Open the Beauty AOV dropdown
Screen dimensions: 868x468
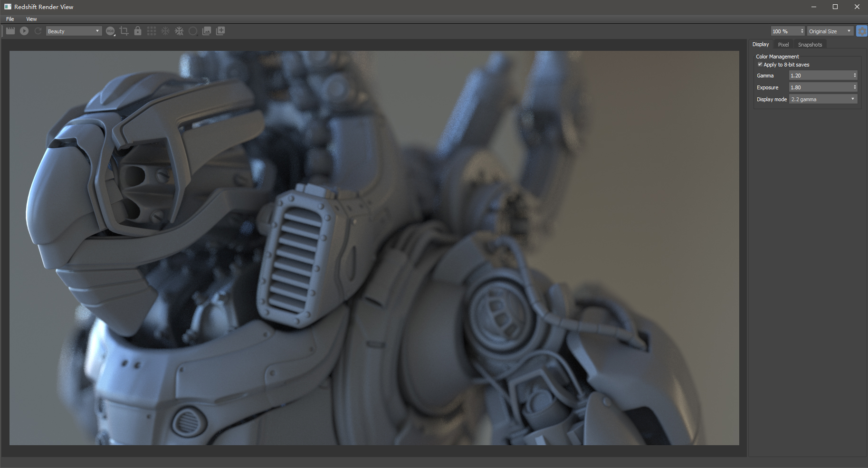coord(74,31)
